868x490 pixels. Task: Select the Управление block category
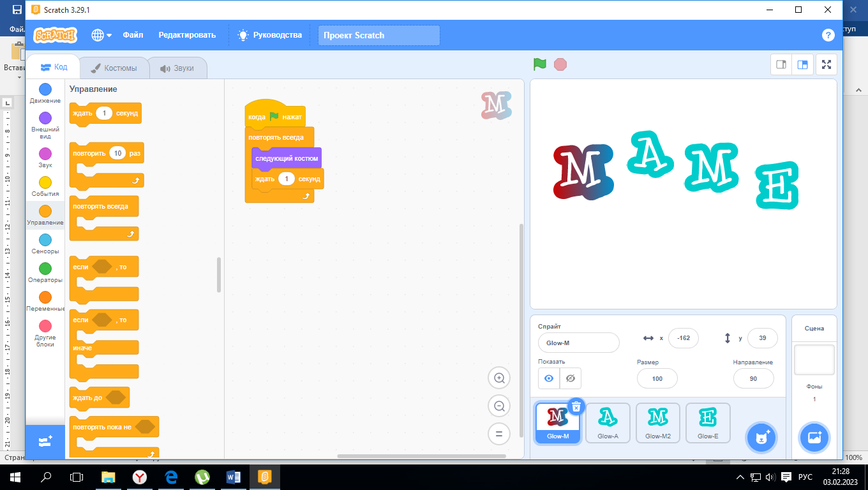(45, 215)
